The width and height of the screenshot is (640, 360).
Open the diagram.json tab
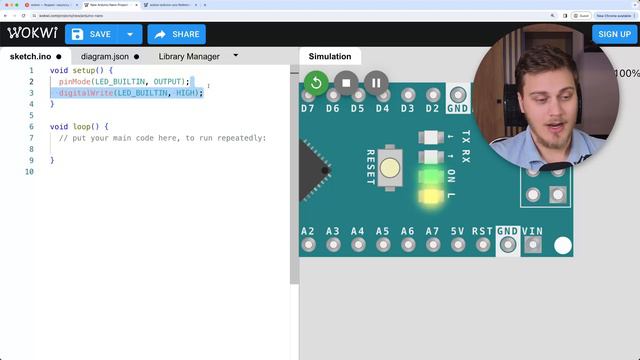[109, 56]
